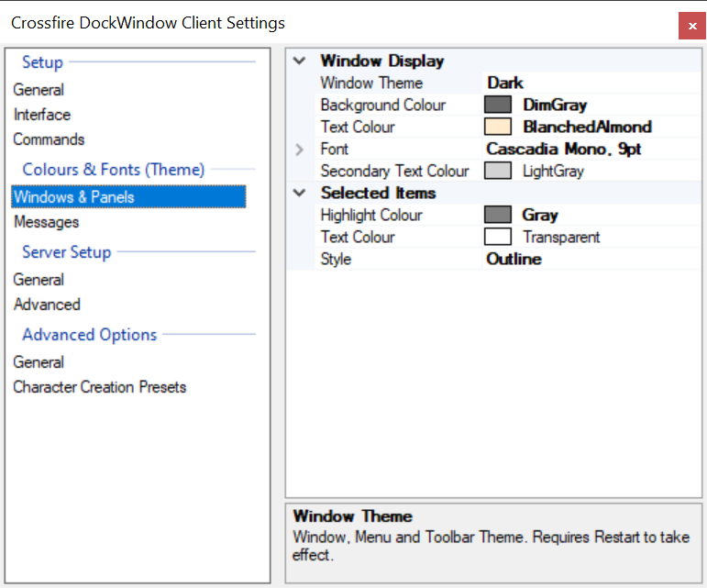This screenshot has height=588, width=707.
Task: Click the Advanced Options section heading
Action: tap(90, 335)
